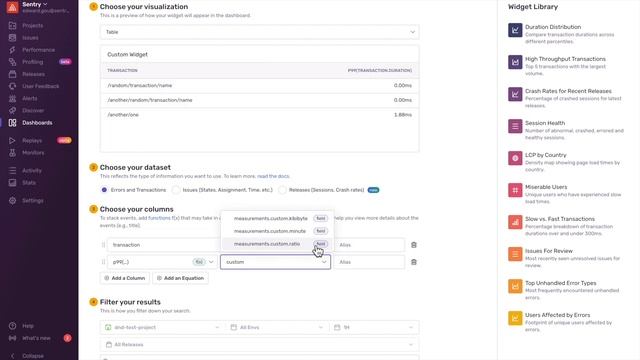
Task: Open the dnd-test-project project selector
Action: 162,327
